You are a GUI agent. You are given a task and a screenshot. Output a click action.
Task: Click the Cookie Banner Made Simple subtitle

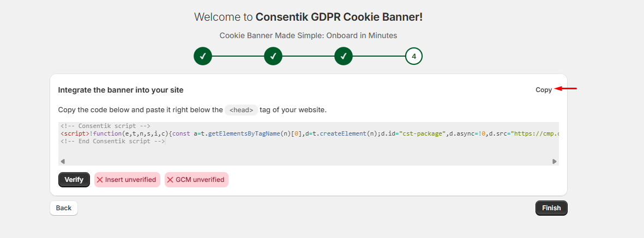(308, 35)
